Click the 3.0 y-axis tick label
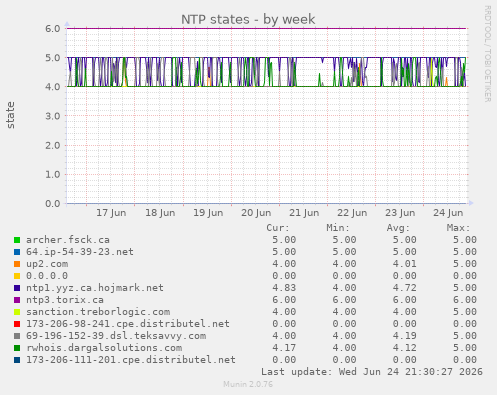 pos(53,116)
